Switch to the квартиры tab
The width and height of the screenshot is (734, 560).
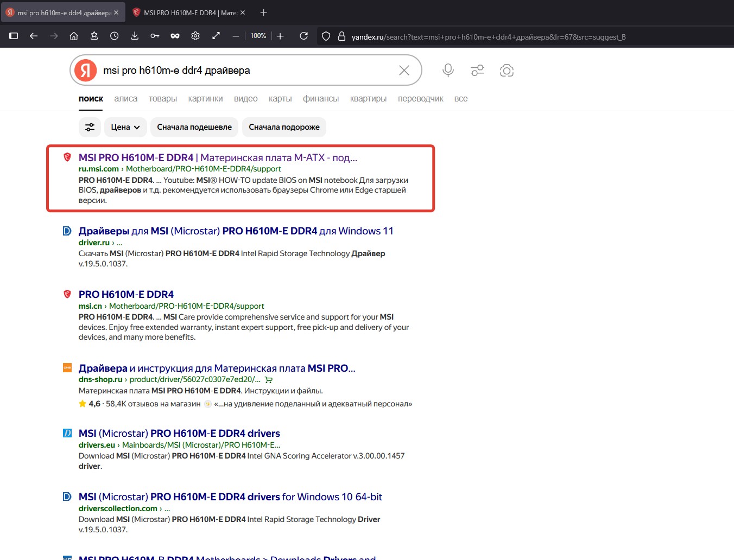[368, 99]
